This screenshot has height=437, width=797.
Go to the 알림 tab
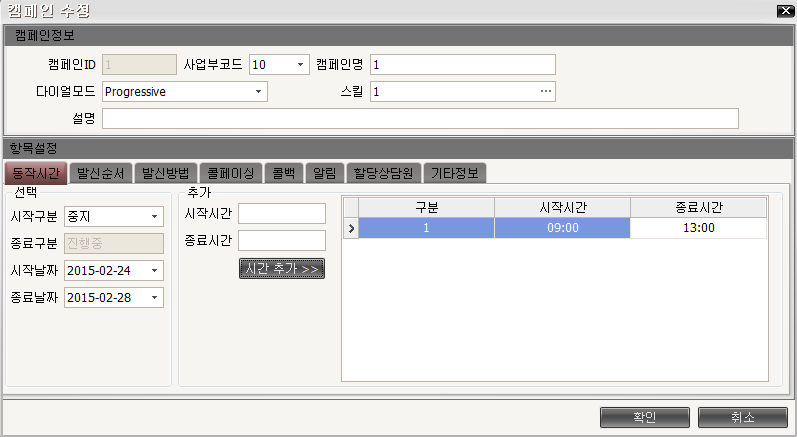(325, 173)
